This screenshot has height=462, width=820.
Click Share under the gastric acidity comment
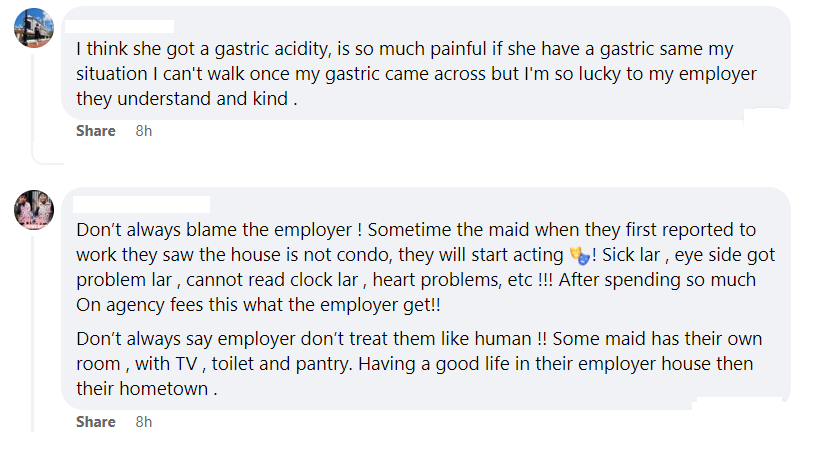coord(96,131)
